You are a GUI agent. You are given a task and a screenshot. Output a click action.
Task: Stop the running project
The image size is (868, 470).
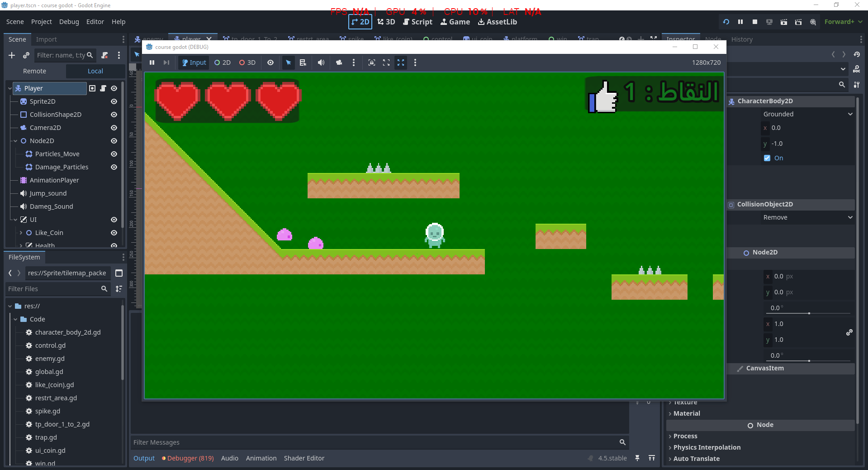coord(754,22)
